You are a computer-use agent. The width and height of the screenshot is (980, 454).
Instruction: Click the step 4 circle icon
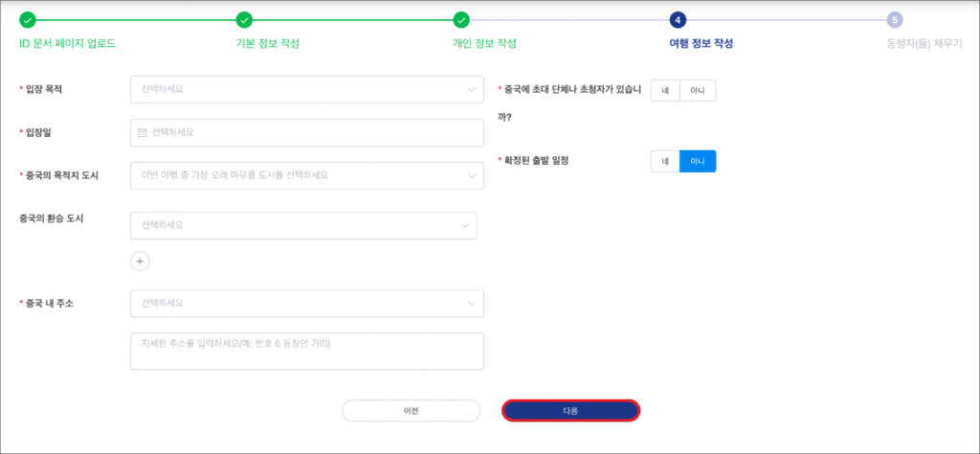pyautogui.click(x=678, y=19)
